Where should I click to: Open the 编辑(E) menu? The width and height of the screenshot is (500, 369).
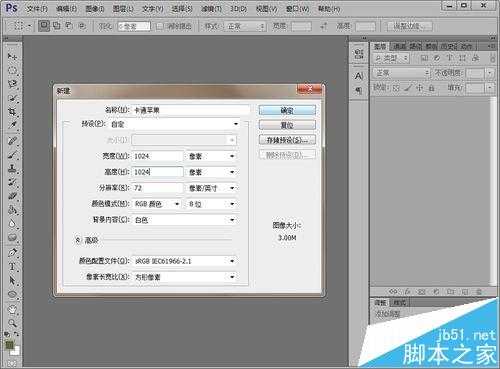[x=67, y=9]
